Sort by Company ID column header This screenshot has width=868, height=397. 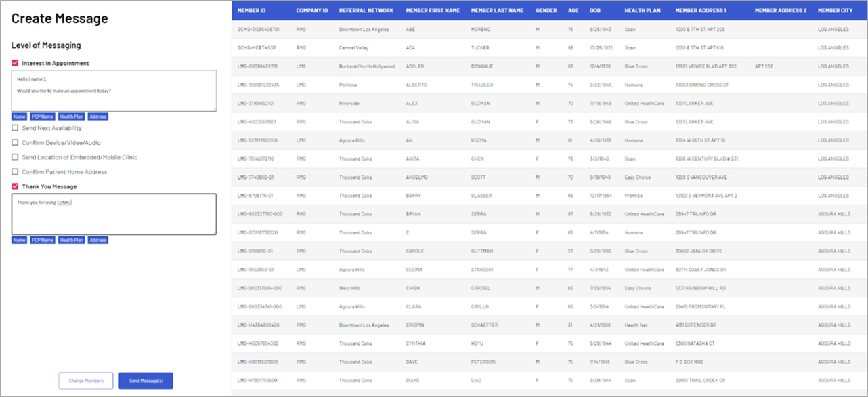[312, 11]
